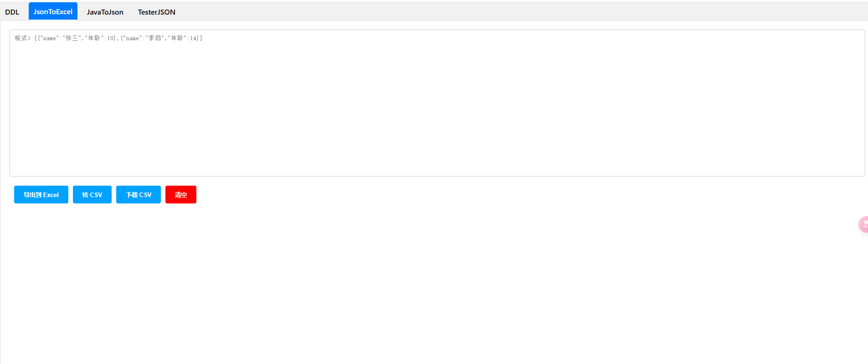Switch to the Java to JSON converter tab
The image size is (868, 364).
tap(105, 12)
